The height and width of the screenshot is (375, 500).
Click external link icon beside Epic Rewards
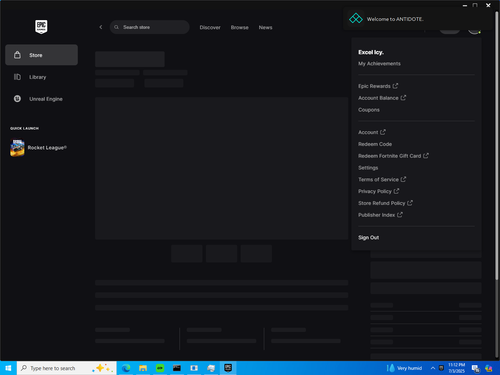(395, 86)
